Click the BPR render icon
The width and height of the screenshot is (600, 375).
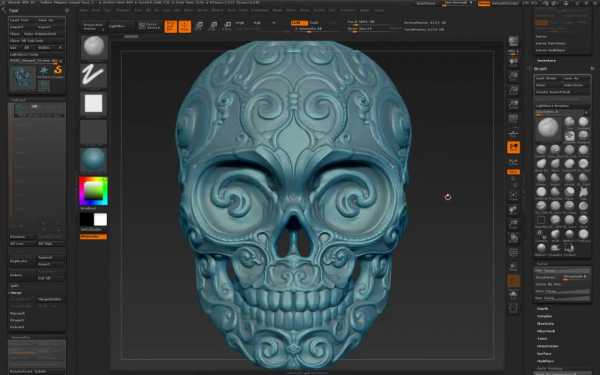513,41
